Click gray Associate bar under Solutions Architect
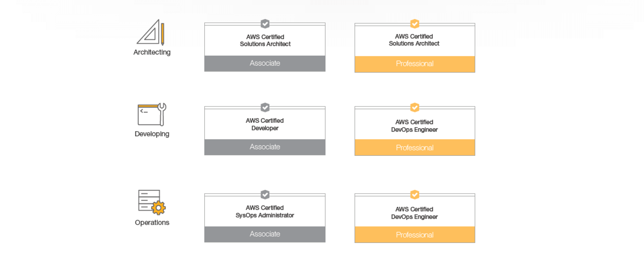This screenshot has height=263, width=644. [x=265, y=63]
